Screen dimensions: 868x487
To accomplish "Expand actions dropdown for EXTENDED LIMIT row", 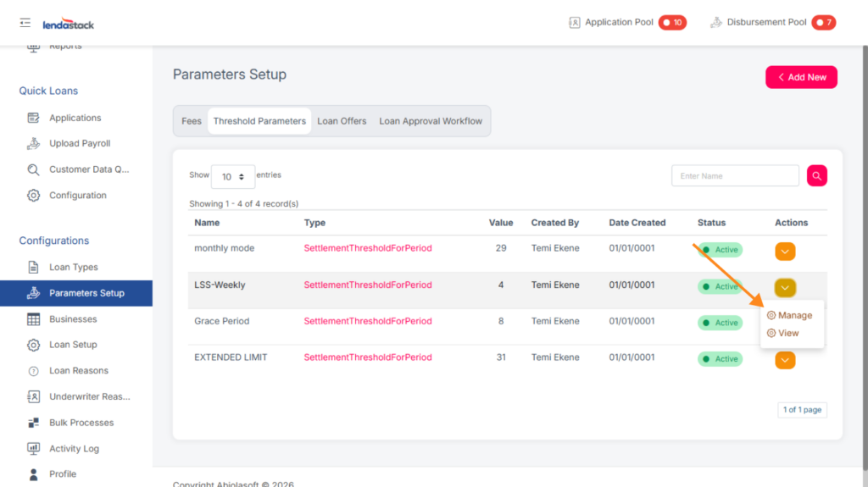I will coord(785,361).
